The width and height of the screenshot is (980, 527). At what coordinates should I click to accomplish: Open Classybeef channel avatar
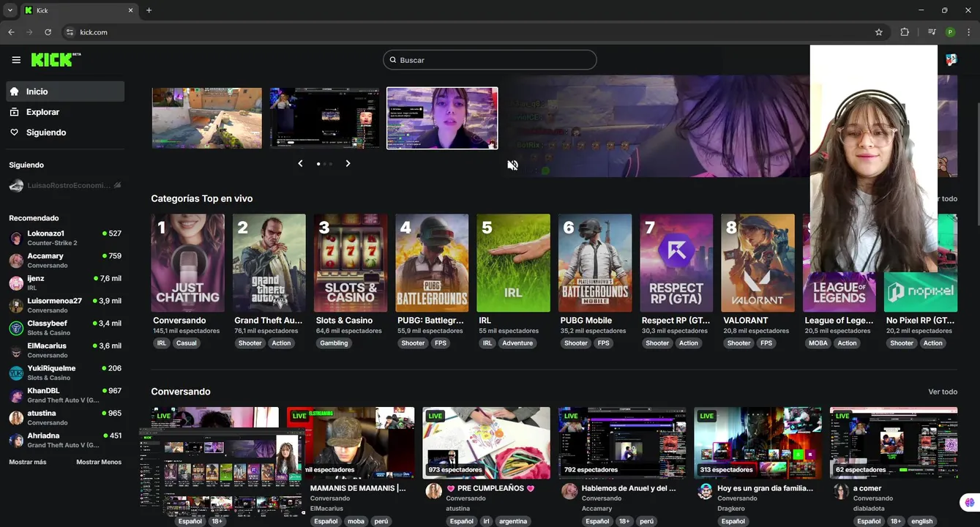(x=16, y=328)
